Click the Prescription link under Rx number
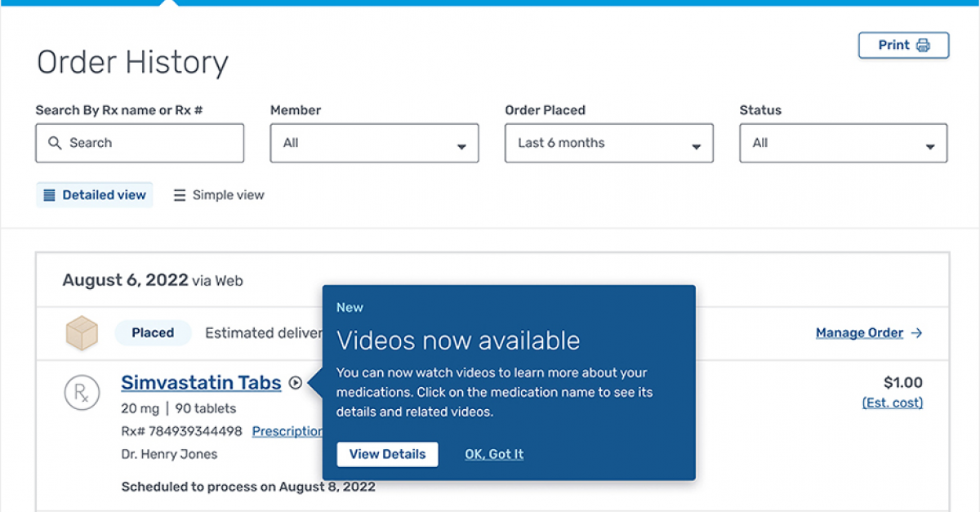980x512 pixels. coord(287,431)
